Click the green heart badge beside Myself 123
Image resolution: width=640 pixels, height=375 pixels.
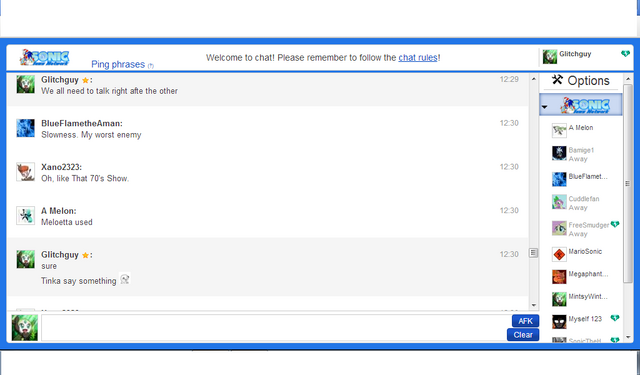(x=615, y=318)
